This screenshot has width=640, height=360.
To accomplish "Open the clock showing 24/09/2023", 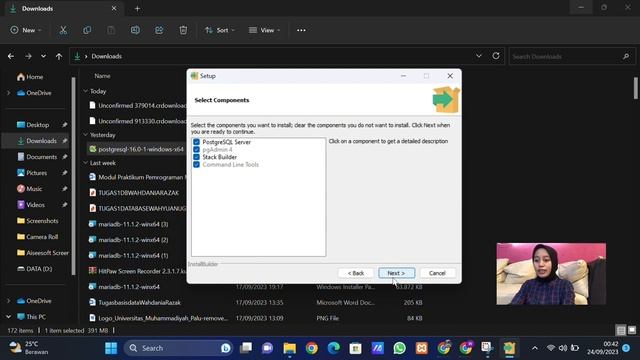I will tap(603, 348).
